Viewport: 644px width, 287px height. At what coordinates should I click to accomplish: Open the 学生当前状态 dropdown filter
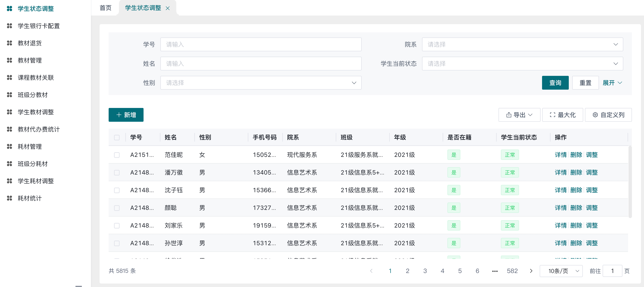(522, 64)
